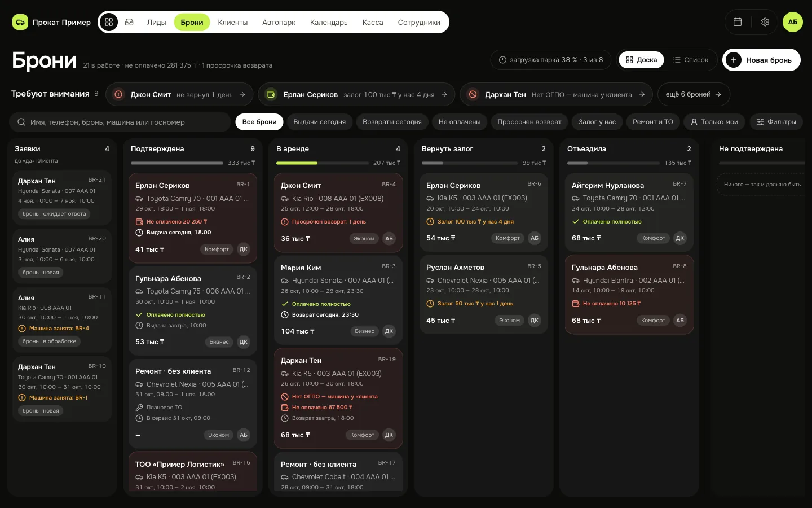Select the Выдачи сегодня filter
The width and height of the screenshot is (812, 508).
(320, 122)
